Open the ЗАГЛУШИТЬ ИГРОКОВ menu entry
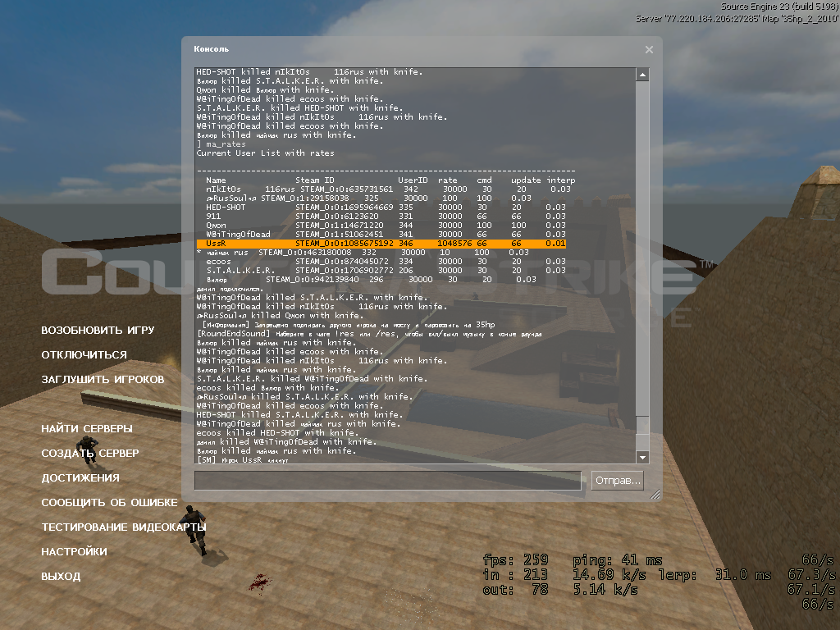840x630 pixels. pyautogui.click(x=103, y=379)
